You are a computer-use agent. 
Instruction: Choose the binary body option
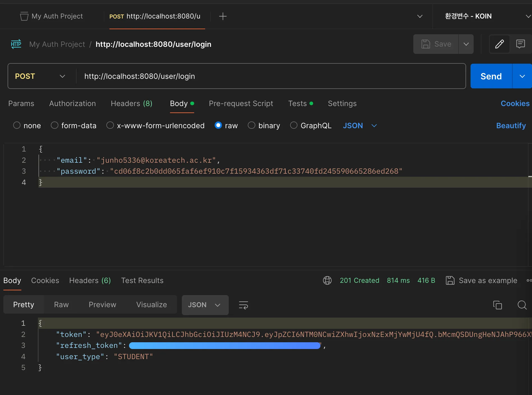[251, 125]
